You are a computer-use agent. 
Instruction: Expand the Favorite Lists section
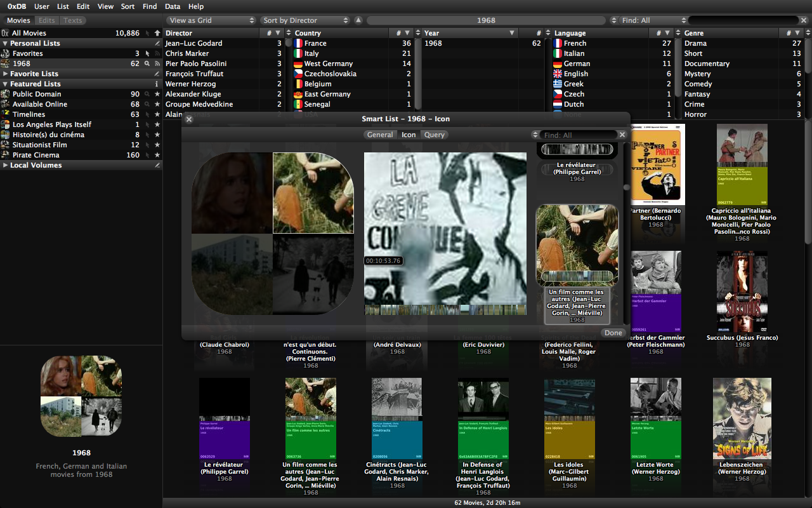pos(5,74)
